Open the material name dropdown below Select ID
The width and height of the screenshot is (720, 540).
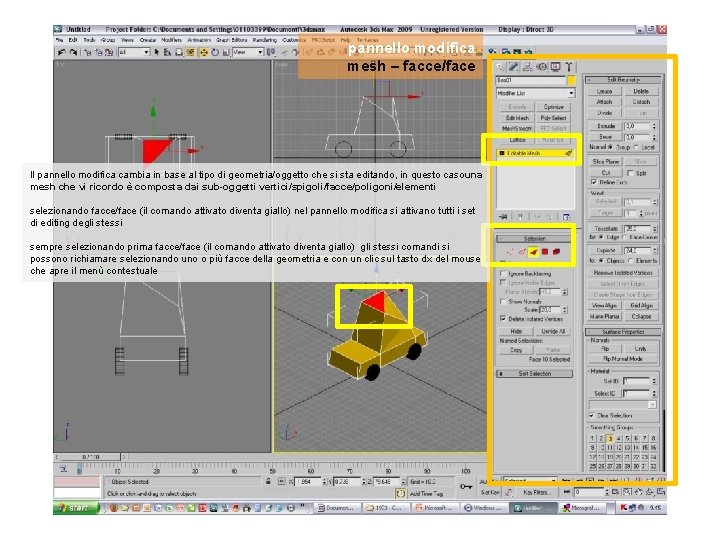click(623, 405)
